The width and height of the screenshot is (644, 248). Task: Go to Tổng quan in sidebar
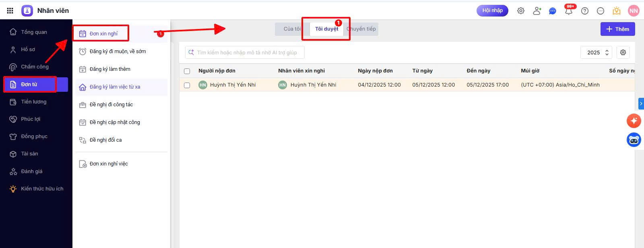[x=34, y=32]
